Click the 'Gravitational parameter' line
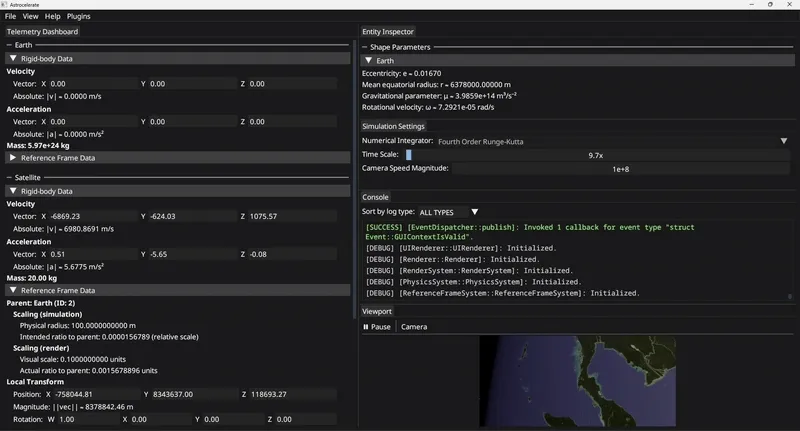The image size is (800, 431). 439,96
